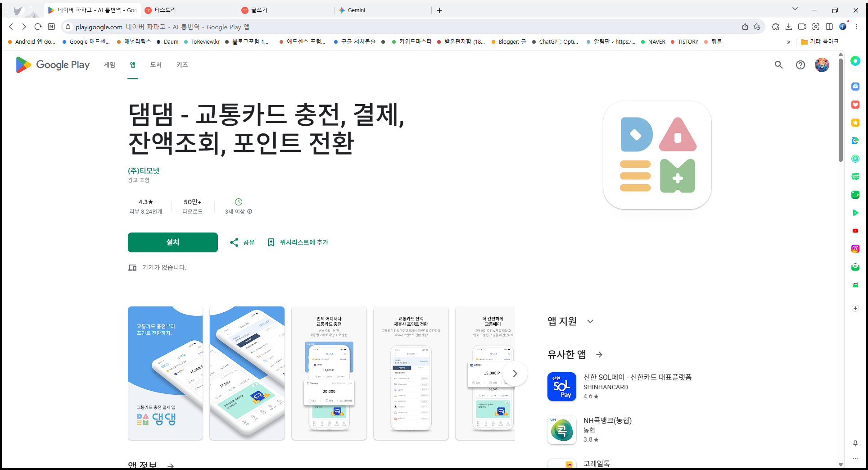
Task: Click the Naver N home icon
Action: pos(51,27)
